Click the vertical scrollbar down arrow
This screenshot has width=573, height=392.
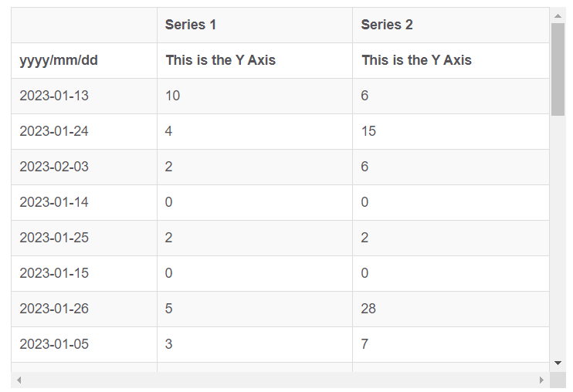(558, 361)
